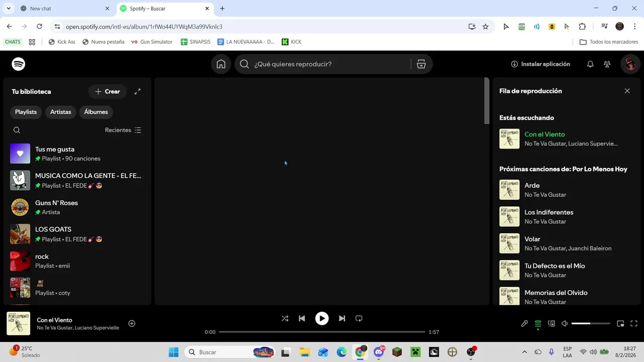The height and width of the screenshot is (362, 644).
Task: Open File Explorer from taskbar
Action: [304, 352]
